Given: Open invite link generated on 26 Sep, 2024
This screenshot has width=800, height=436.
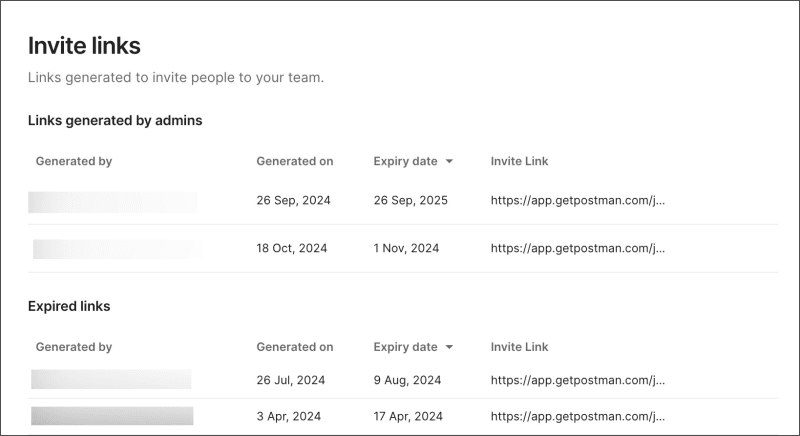Looking at the screenshot, I should tap(577, 200).
